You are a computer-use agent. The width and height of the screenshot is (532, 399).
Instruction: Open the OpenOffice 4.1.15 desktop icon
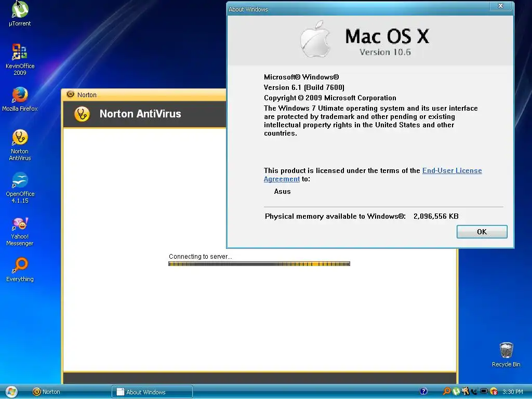pyautogui.click(x=20, y=188)
